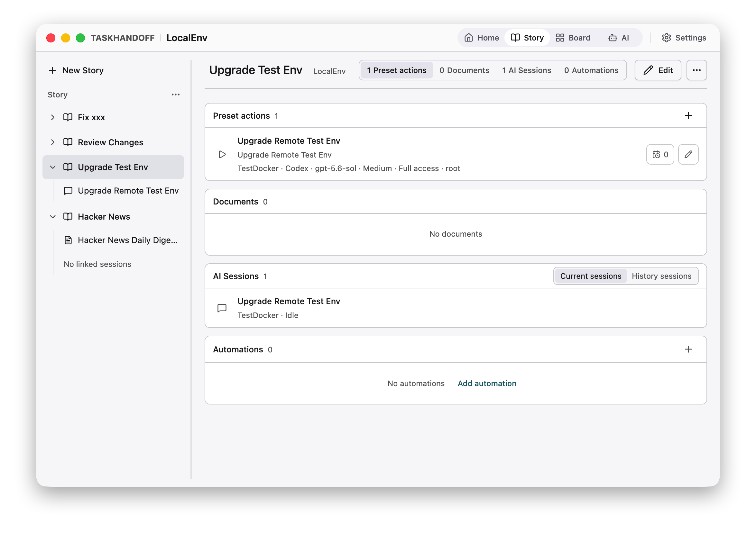Click the book icon next to Fix xxx
The height and width of the screenshot is (535, 756).
click(68, 117)
